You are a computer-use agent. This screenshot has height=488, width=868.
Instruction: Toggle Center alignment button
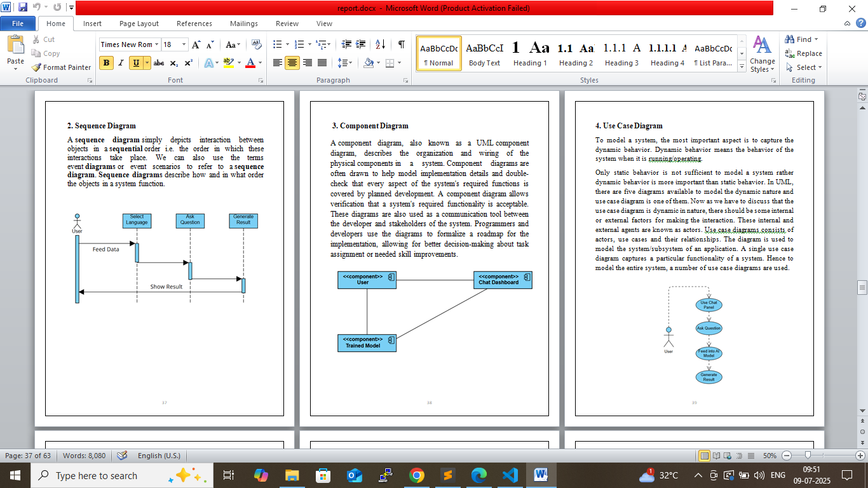pos(292,63)
